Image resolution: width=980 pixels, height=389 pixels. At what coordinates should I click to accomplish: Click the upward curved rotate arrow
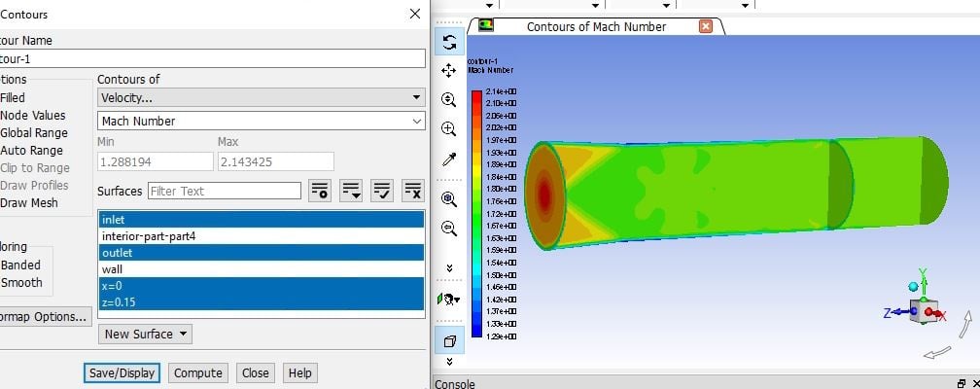pyautogui.click(x=965, y=323)
